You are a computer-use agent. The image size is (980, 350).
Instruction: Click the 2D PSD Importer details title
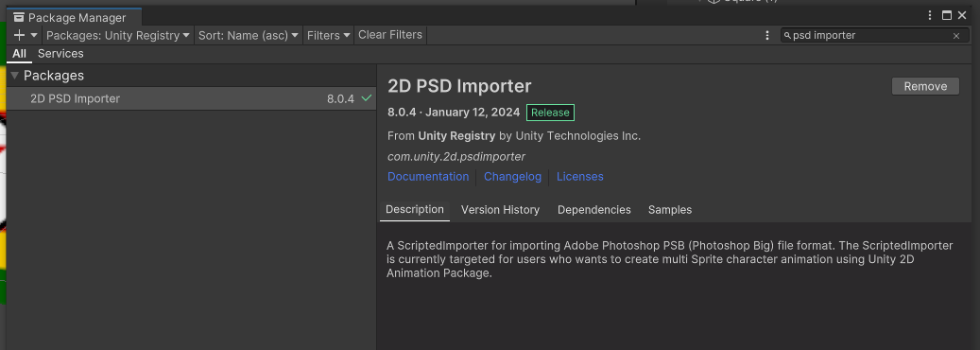point(459,86)
